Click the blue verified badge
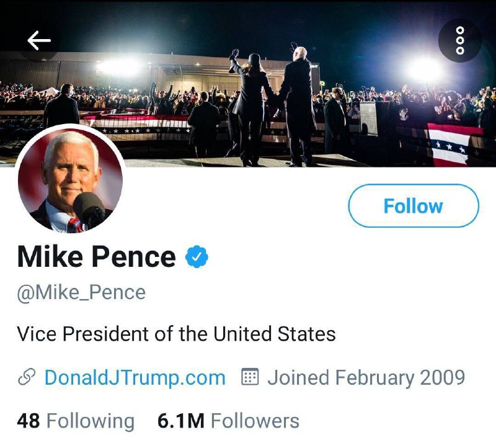The image size is (496, 448). click(x=197, y=257)
